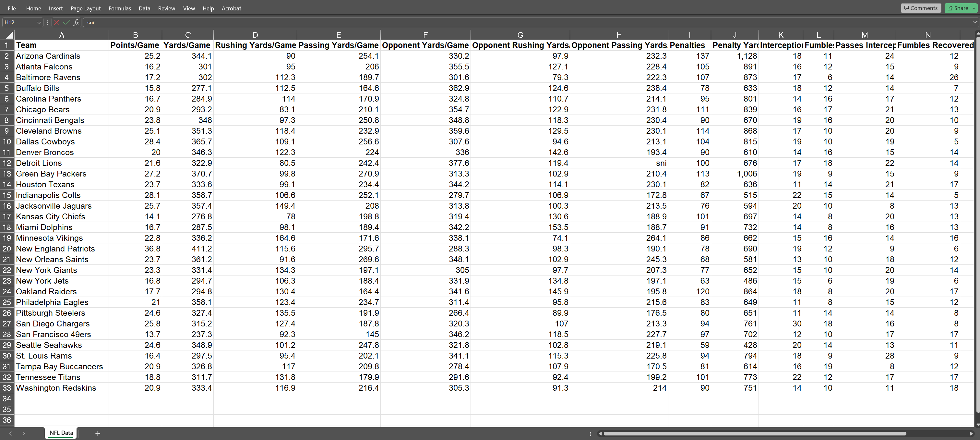Toggle cell edit confirmation with the checkmark
This screenshot has width=980, height=440.
(66, 22)
